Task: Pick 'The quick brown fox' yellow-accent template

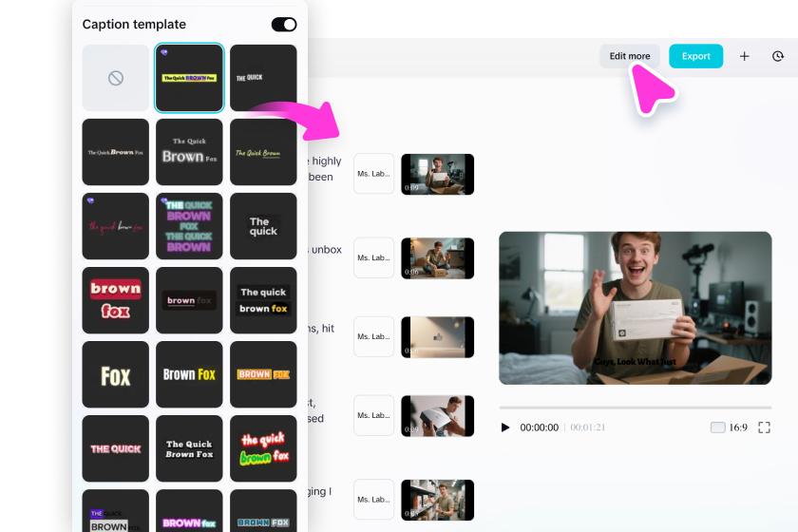Action: 263,300
